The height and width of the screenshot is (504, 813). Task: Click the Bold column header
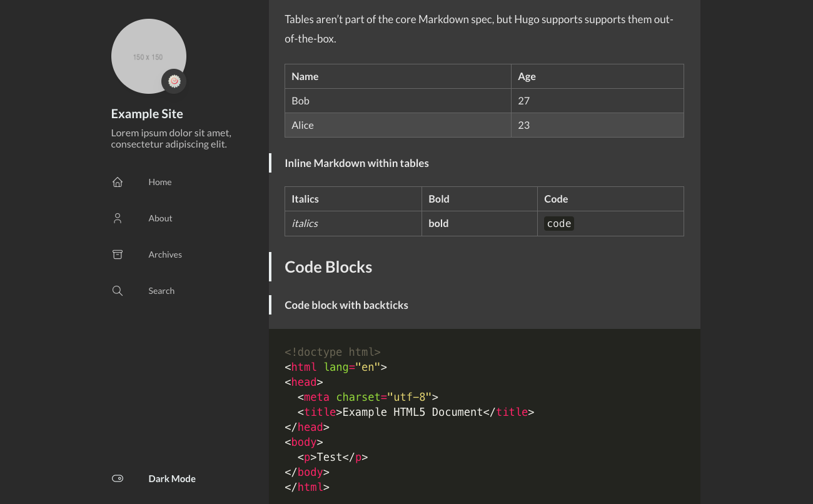[x=480, y=199]
